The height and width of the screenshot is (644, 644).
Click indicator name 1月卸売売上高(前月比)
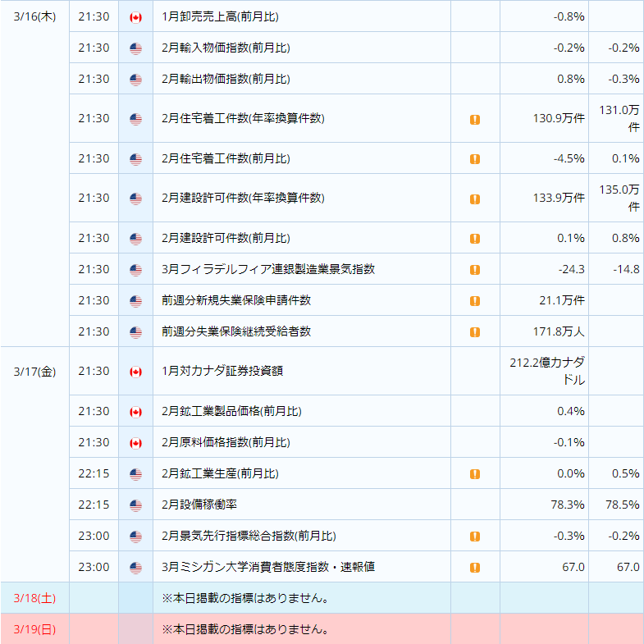[220, 17]
